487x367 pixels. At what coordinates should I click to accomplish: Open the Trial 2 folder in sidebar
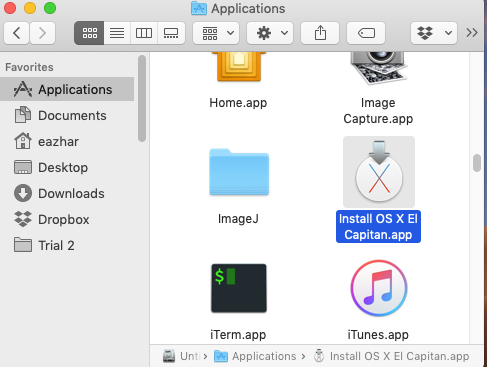(x=67, y=245)
